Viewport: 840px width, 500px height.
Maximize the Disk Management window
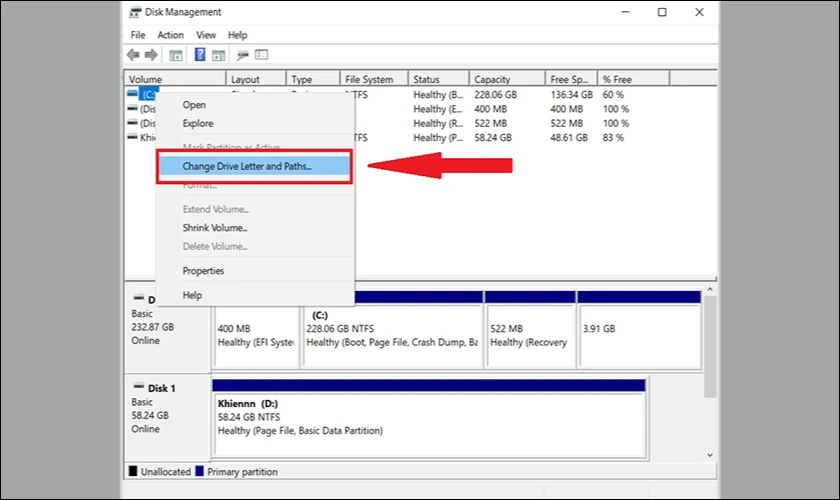662,12
